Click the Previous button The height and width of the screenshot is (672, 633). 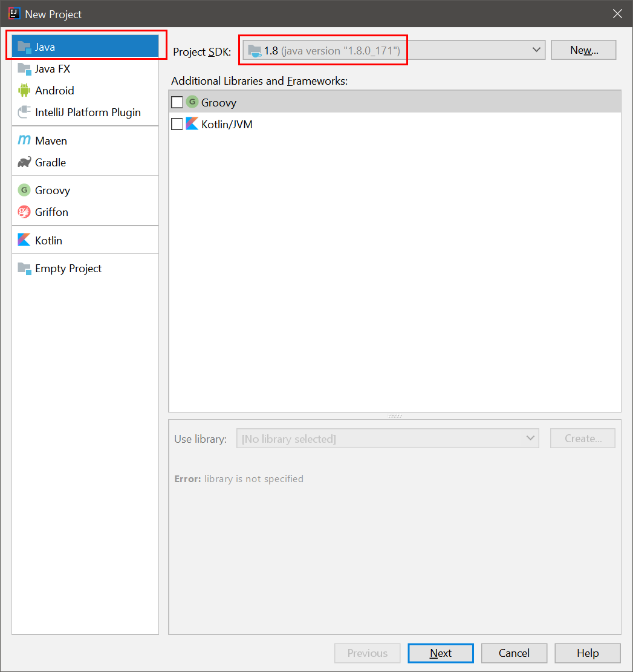click(368, 653)
